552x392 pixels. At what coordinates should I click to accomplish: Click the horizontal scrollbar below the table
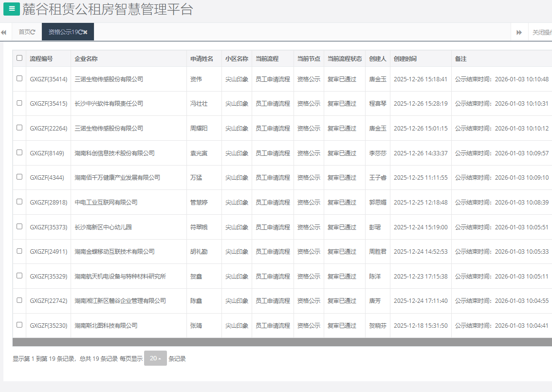coord(282,342)
